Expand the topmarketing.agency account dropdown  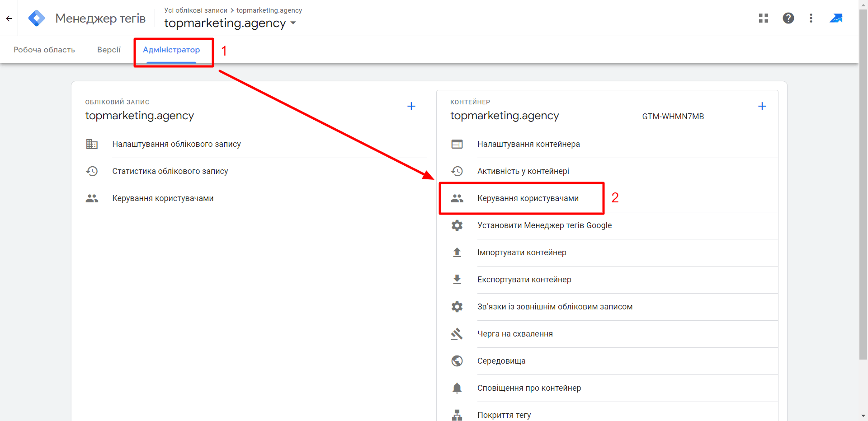click(293, 23)
